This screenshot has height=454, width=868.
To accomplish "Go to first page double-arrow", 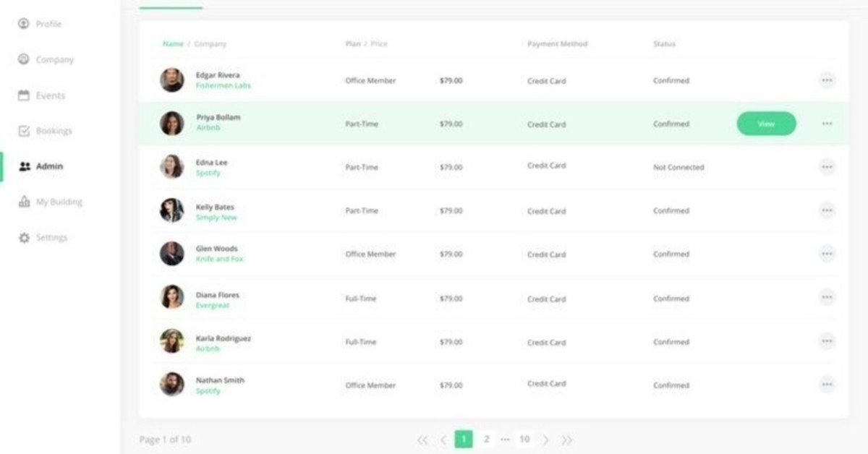I will point(423,440).
